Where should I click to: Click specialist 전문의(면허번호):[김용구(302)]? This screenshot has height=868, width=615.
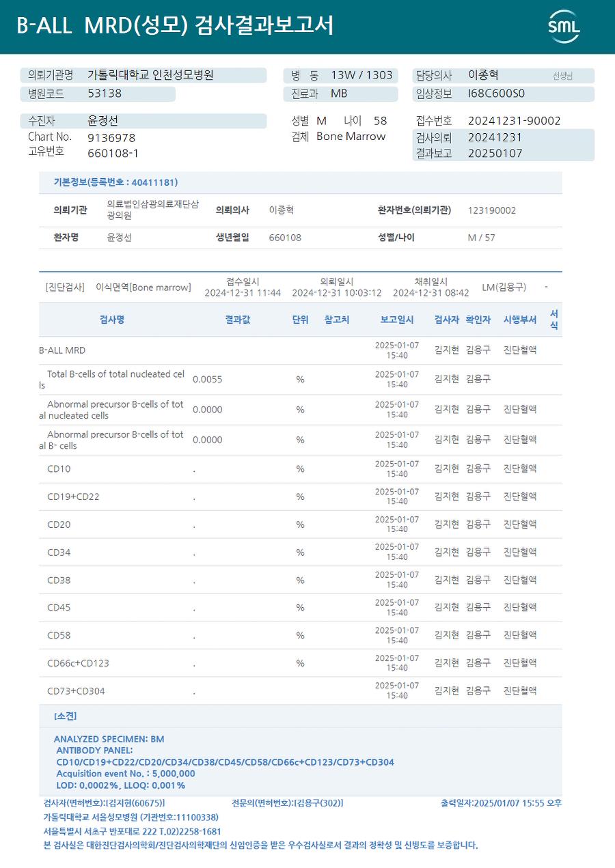coord(287,803)
